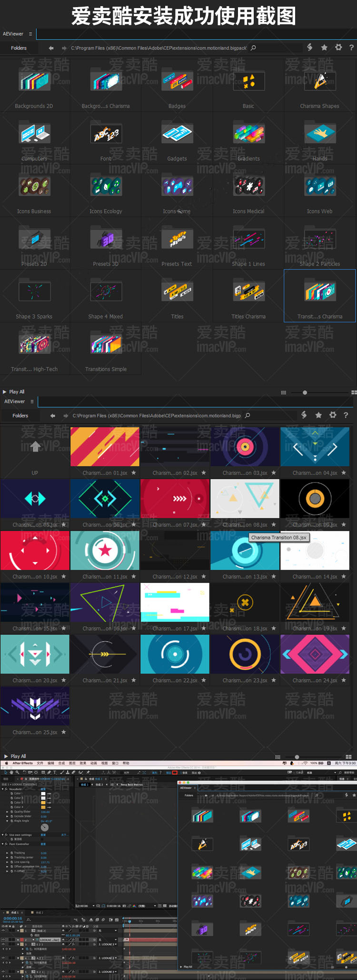Click Folders button above the Charisma transitions

click(20, 416)
